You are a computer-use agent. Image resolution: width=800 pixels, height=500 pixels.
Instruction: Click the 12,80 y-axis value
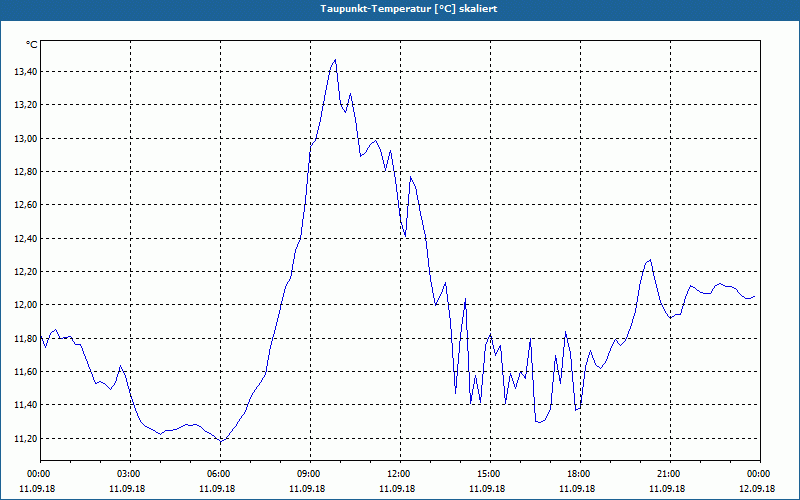pyautogui.click(x=26, y=172)
